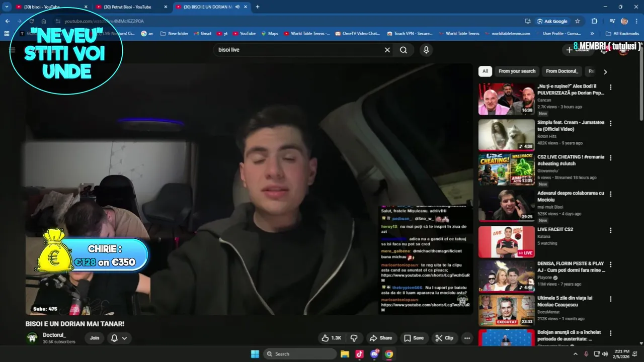Focus the Chrome address bar
This screenshot has height=362, width=644.
pos(287,21)
